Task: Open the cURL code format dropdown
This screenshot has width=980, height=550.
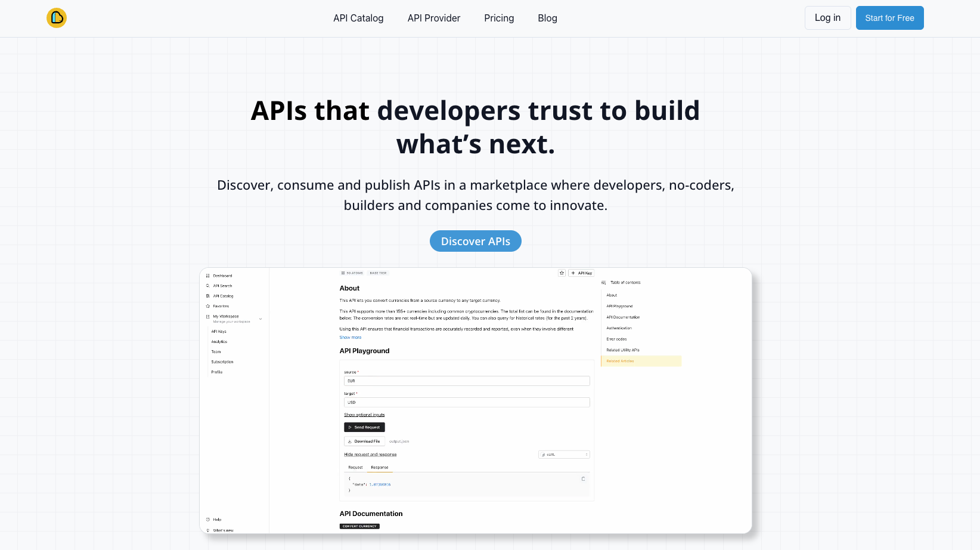Action: pos(563,454)
